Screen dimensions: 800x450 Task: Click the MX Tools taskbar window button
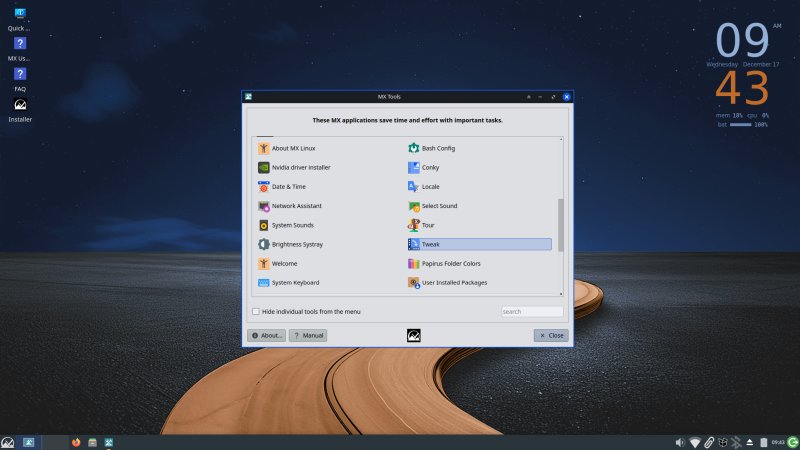click(x=29, y=442)
